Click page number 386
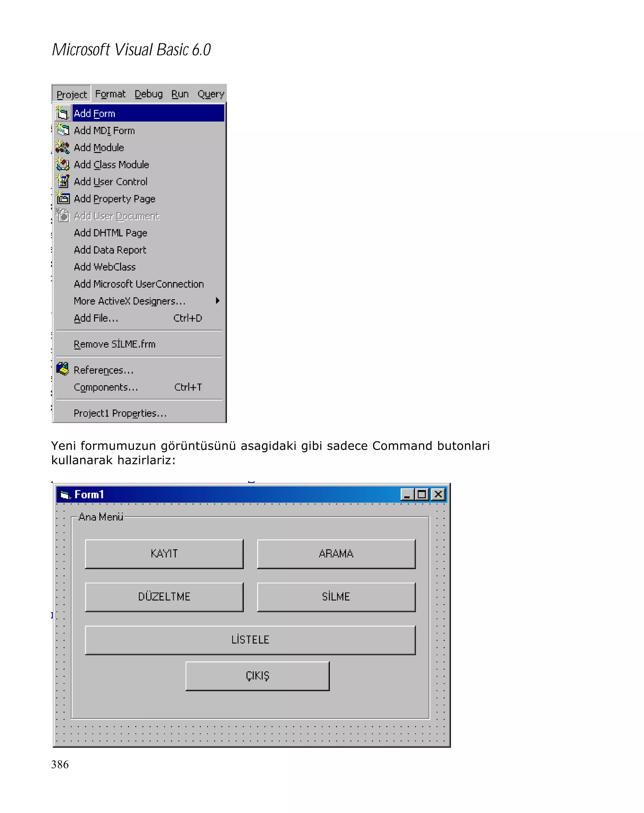 click(60, 764)
